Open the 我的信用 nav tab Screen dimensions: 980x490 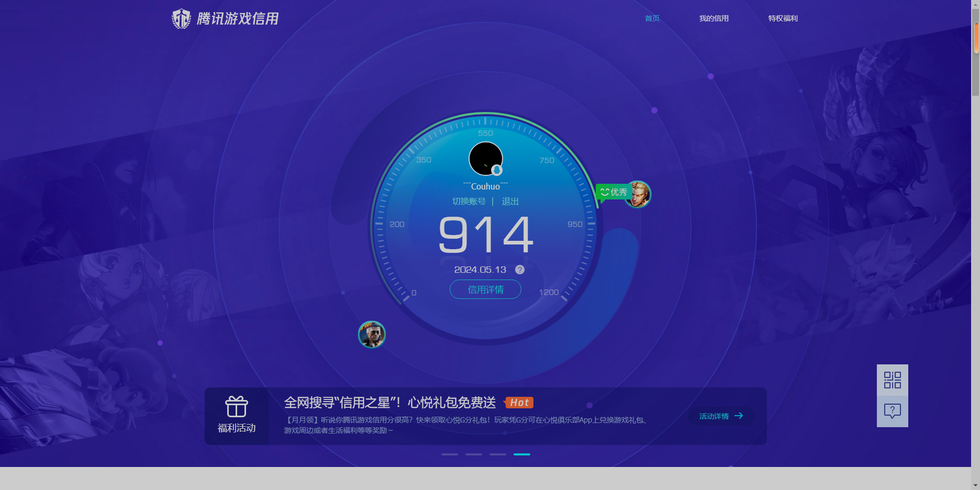click(x=714, y=18)
